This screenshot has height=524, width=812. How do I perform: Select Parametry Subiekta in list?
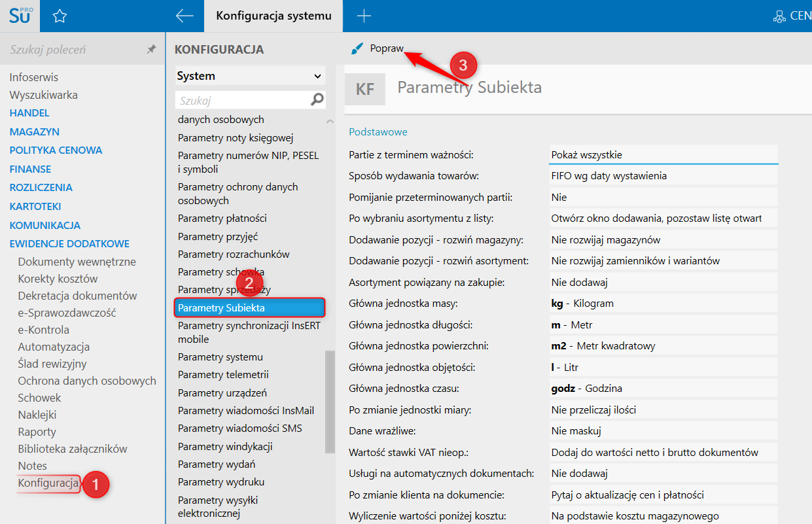click(250, 307)
